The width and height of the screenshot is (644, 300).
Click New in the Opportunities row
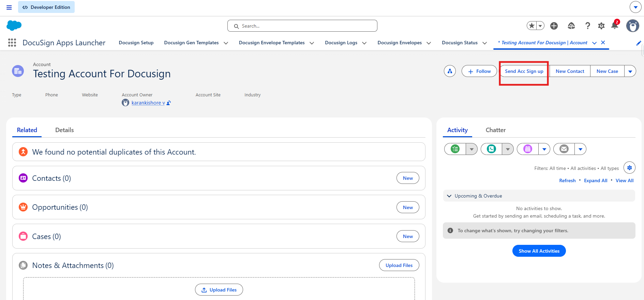408,207
